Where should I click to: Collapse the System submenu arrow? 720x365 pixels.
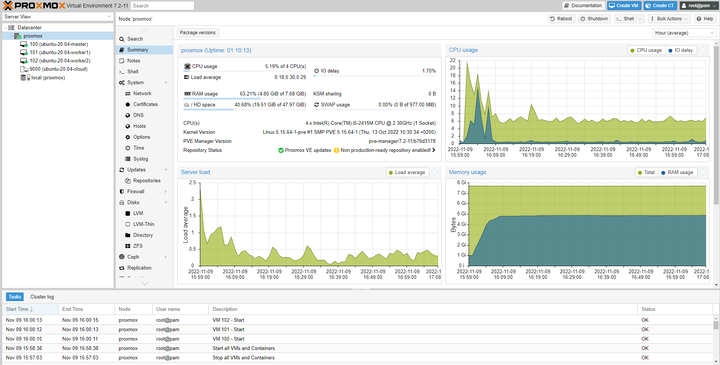[x=166, y=83]
